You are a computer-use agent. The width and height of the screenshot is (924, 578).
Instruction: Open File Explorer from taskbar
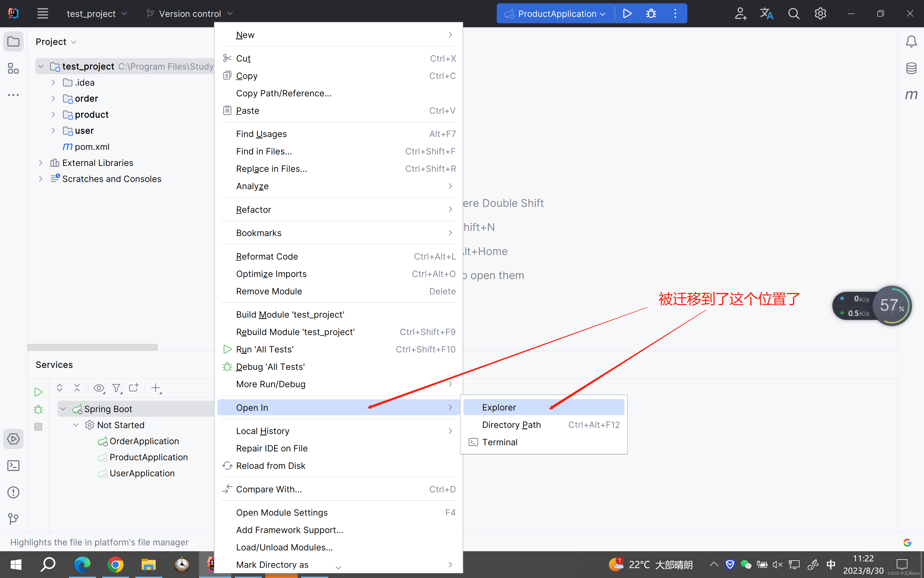click(x=149, y=565)
